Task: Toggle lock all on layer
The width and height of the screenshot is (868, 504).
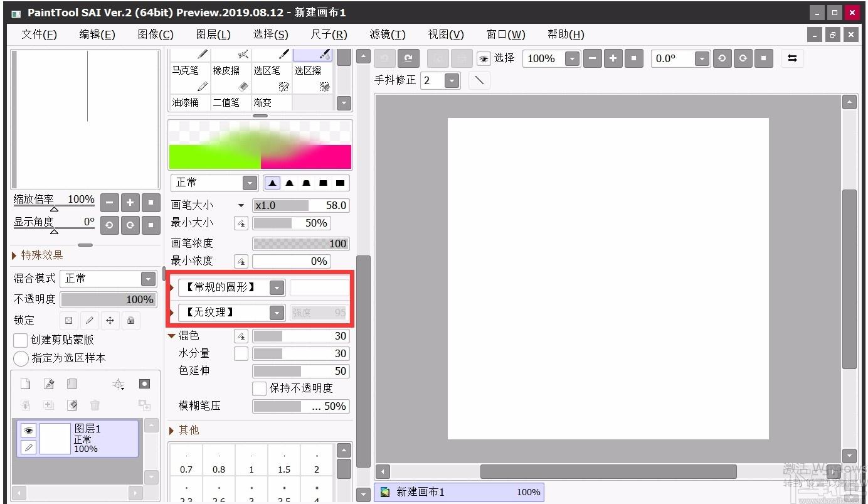Action: tap(130, 321)
